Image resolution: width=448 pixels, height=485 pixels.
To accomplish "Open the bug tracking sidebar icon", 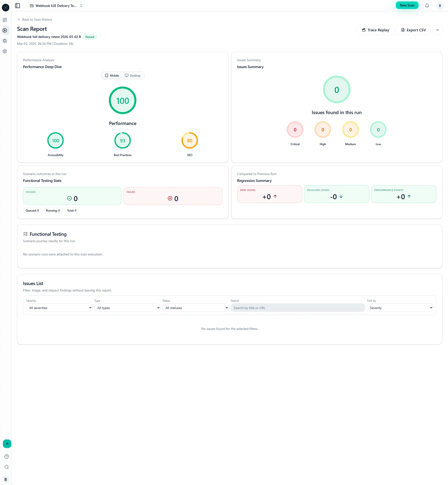I will (x=5, y=41).
